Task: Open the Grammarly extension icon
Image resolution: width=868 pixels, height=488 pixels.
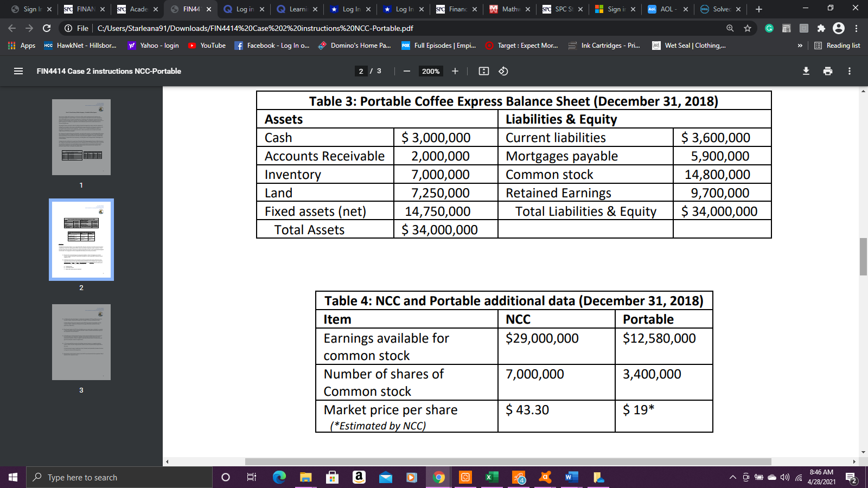Action: point(769,28)
